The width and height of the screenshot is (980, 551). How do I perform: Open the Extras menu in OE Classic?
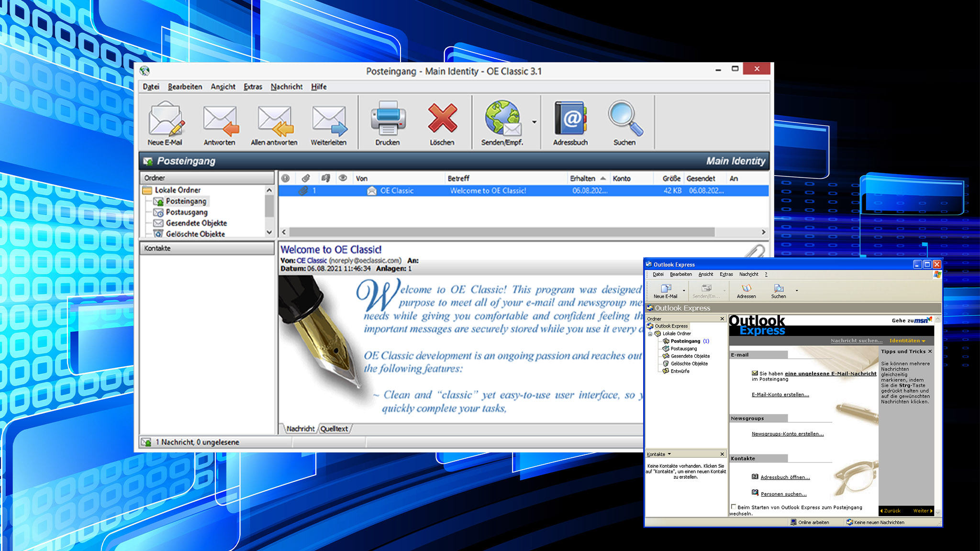[x=252, y=87]
